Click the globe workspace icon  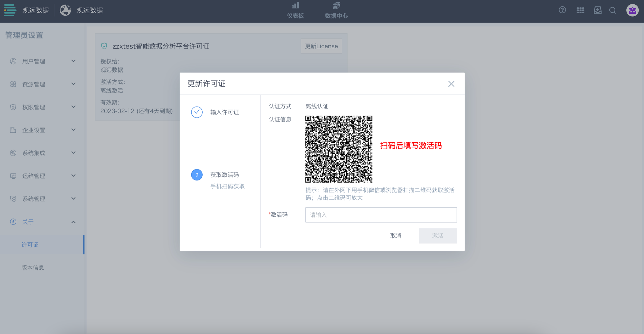(65, 10)
